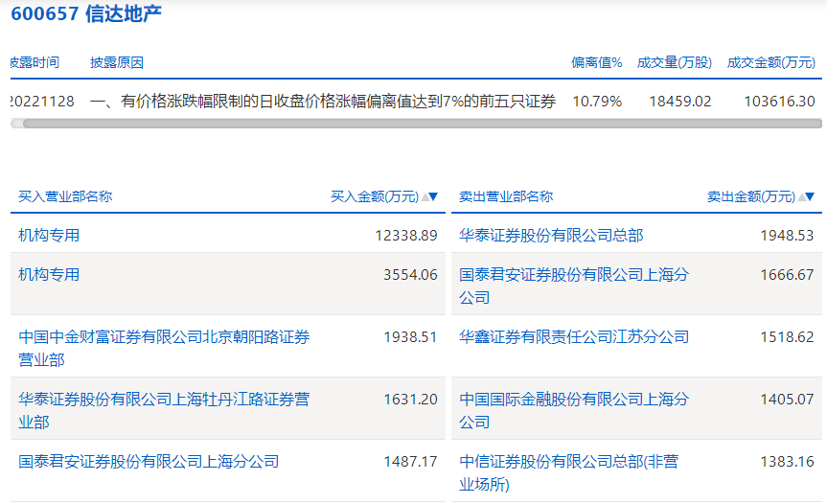Open seller 华鑫证券有限责任公司江苏分公司

tap(574, 337)
